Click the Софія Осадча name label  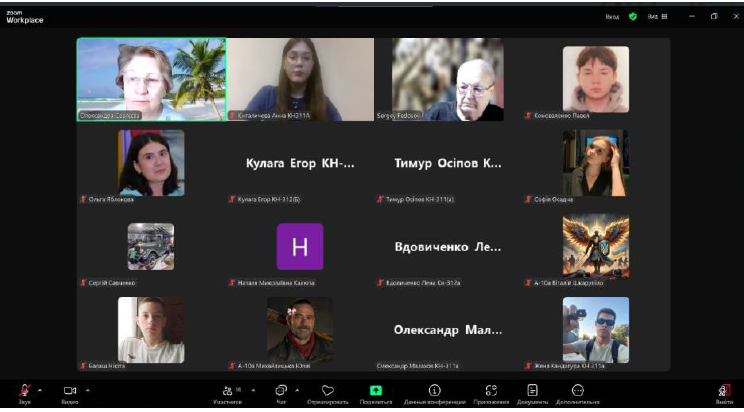(x=553, y=200)
